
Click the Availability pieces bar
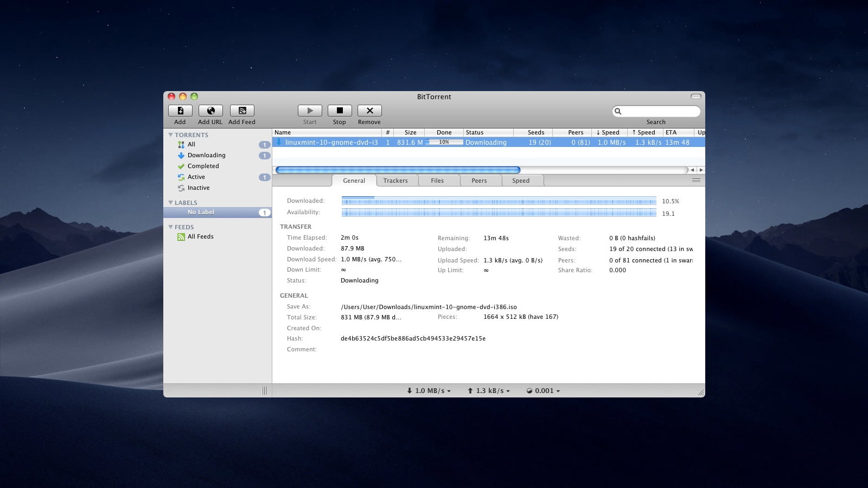point(499,213)
